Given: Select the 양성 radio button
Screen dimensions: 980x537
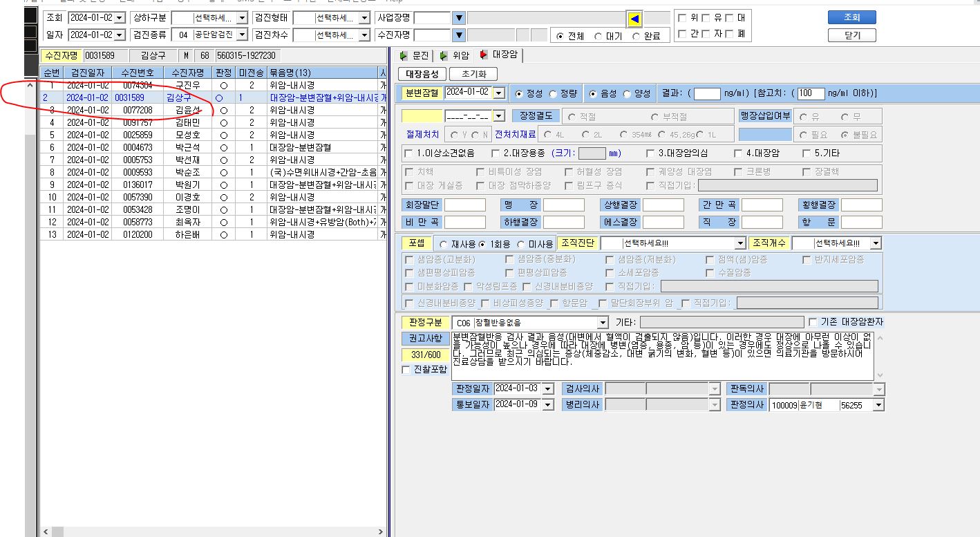Looking at the screenshot, I should (627, 93).
